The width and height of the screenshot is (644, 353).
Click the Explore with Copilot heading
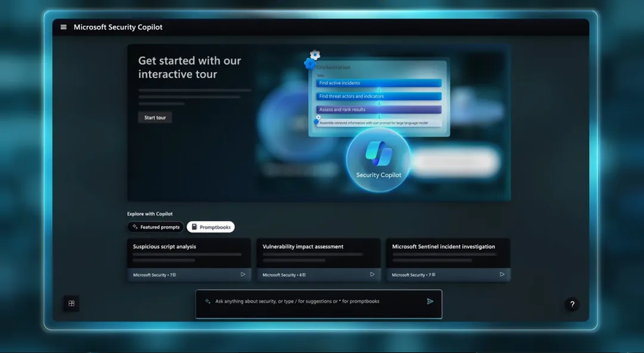click(x=150, y=214)
